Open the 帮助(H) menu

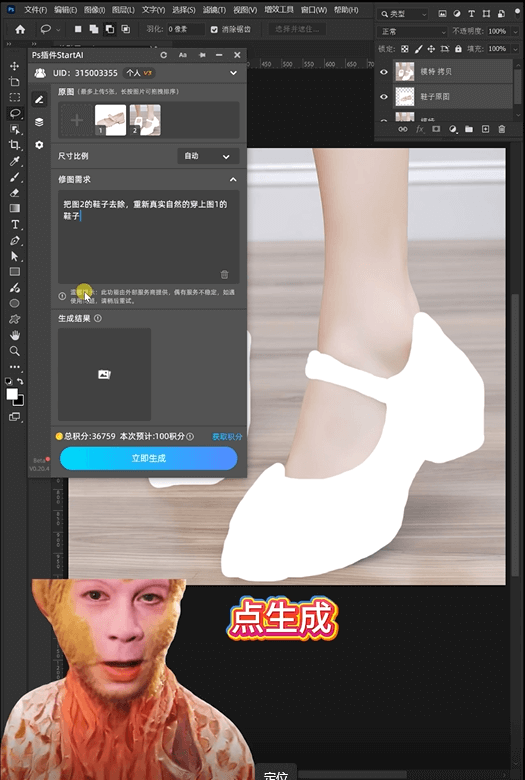[346, 10]
